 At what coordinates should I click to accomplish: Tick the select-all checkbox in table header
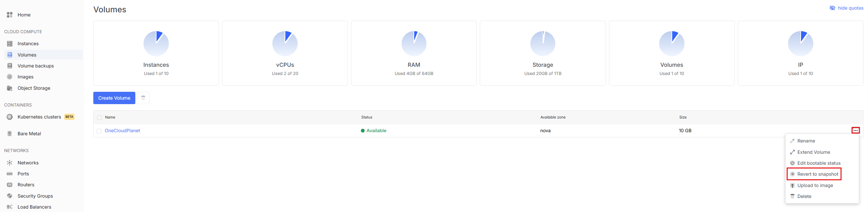99,117
